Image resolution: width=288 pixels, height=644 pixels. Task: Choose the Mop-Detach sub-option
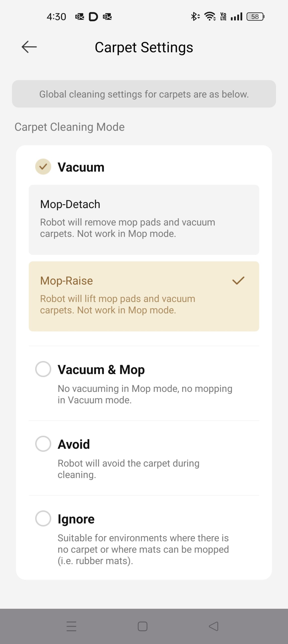pos(144,220)
